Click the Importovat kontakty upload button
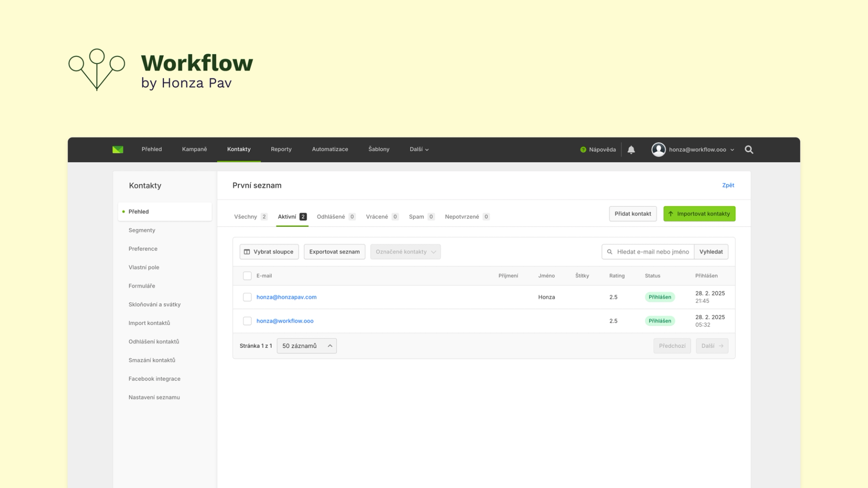The image size is (868, 488). [699, 214]
